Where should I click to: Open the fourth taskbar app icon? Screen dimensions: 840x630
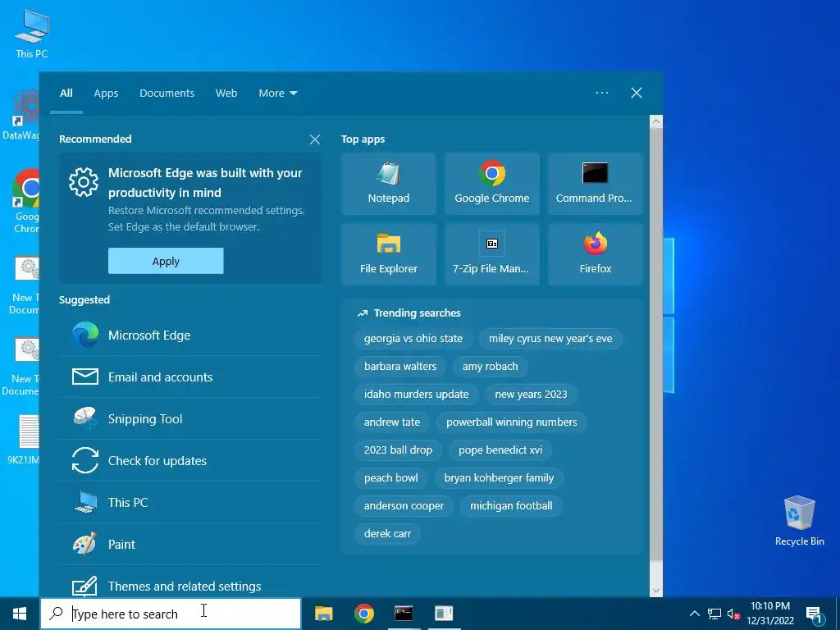(444, 614)
